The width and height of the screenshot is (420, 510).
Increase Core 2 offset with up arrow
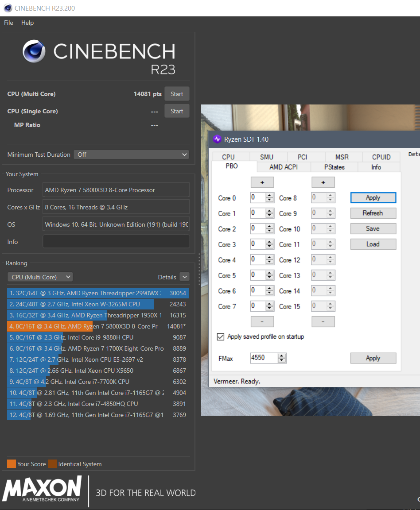click(x=269, y=226)
